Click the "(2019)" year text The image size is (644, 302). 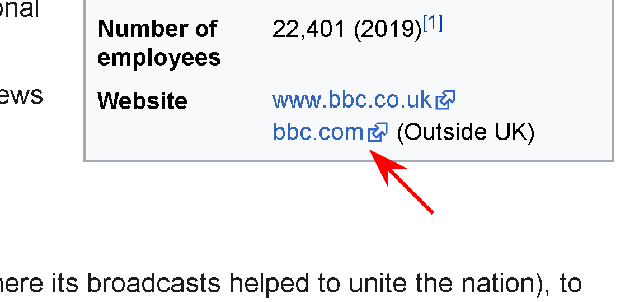pyautogui.click(x=388, y=29)
